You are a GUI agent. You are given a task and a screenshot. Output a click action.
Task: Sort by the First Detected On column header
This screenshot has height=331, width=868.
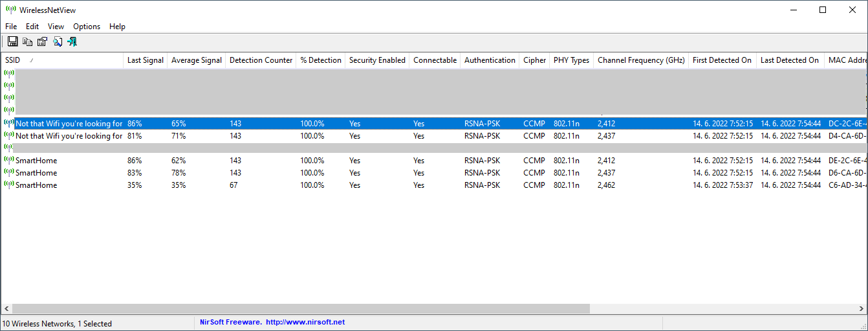tap(722, 60)
